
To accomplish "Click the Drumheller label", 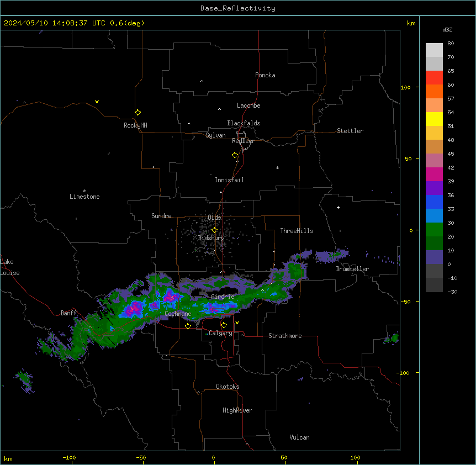I will click(x=352, y=269).
